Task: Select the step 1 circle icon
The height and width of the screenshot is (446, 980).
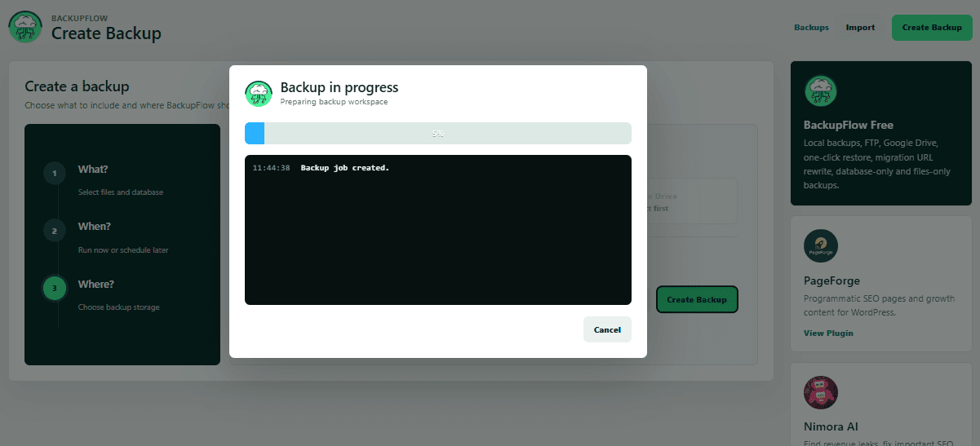Action: 55,173
